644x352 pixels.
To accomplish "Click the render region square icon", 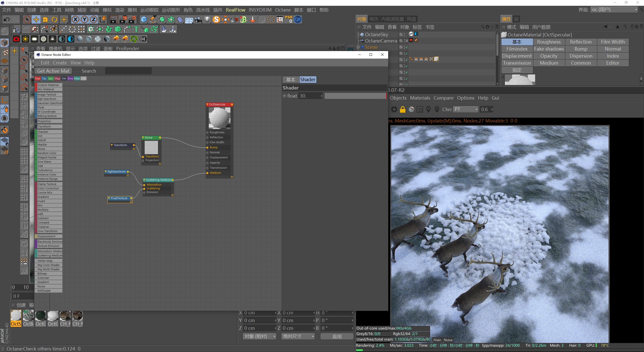I will (420, 109).
